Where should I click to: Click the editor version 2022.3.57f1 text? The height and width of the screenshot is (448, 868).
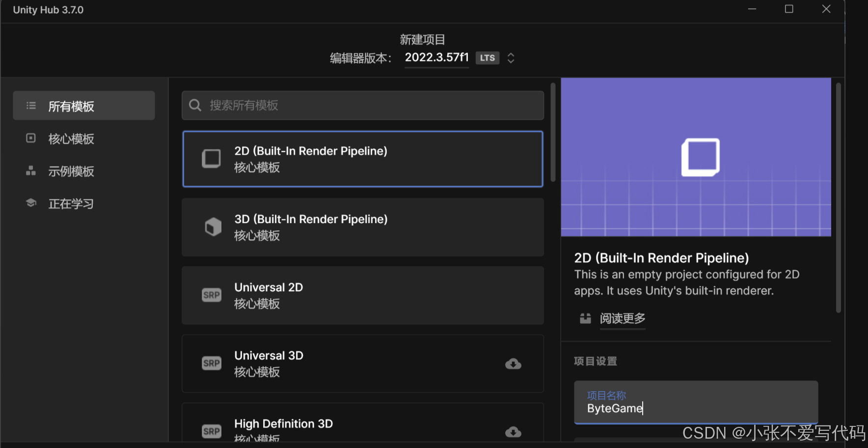pos(436,57)
